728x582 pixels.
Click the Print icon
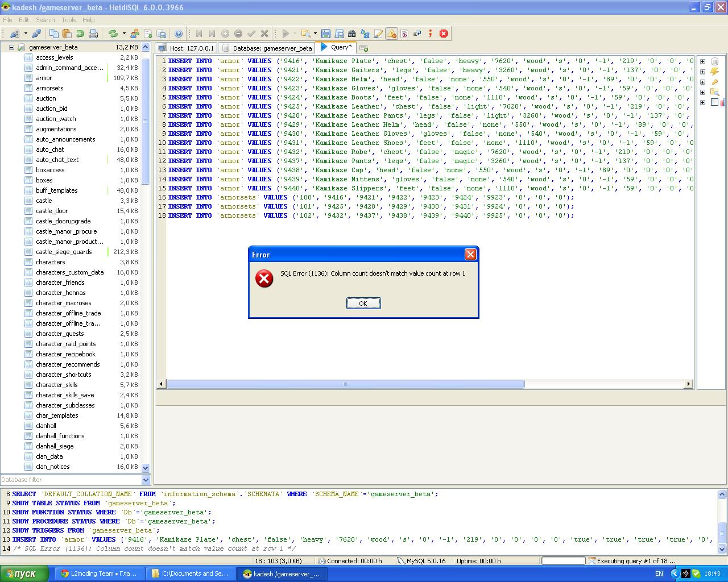coord(93,34)
